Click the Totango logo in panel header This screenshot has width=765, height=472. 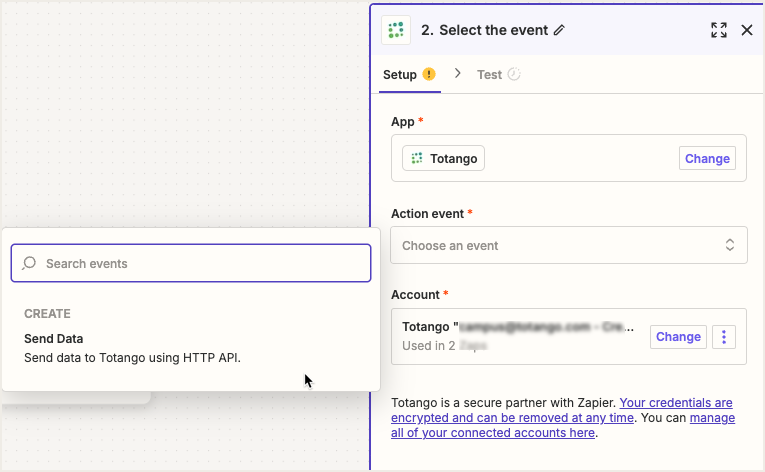point(396,30)
